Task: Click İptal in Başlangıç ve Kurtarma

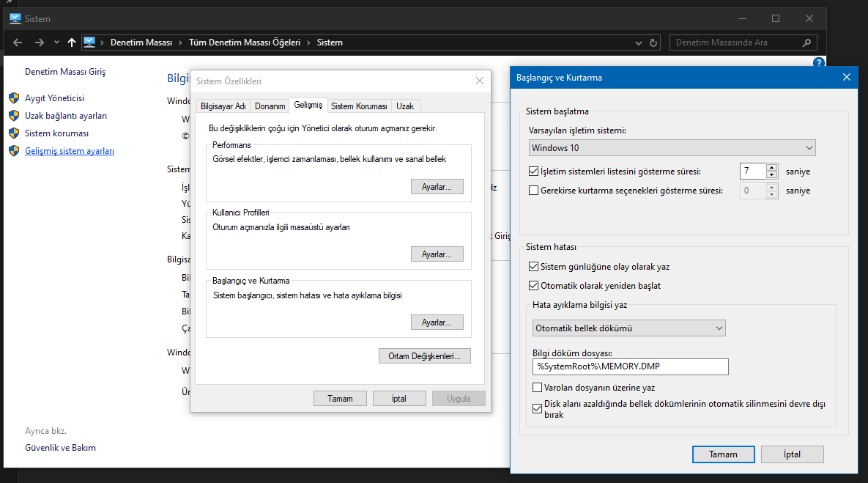Action: tap(792, 454)
